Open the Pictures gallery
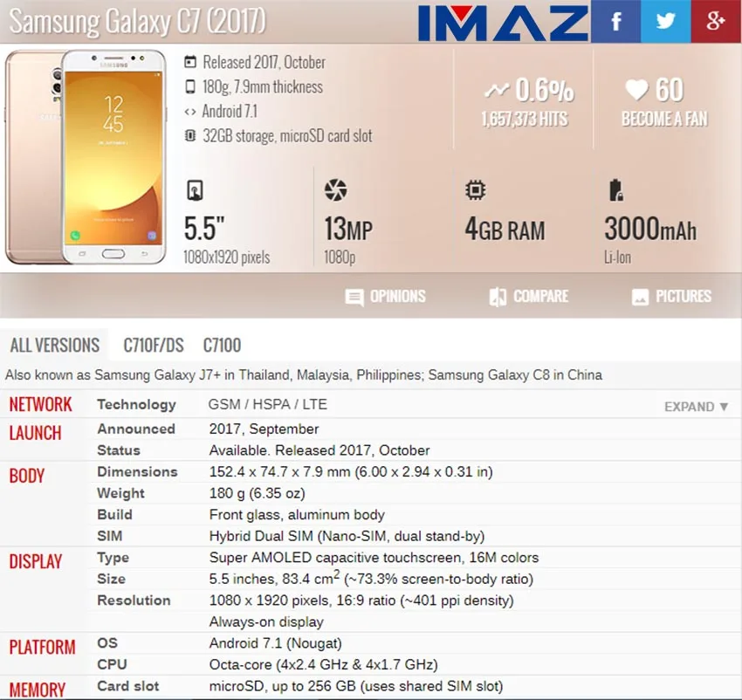 (684, 297)
